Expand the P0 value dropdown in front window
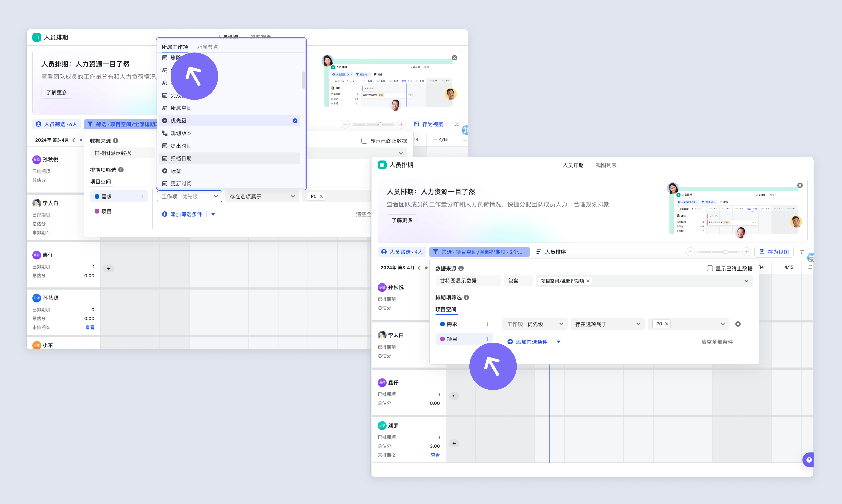This screenshot has width=842, height=504. click(x=723, y=324)
